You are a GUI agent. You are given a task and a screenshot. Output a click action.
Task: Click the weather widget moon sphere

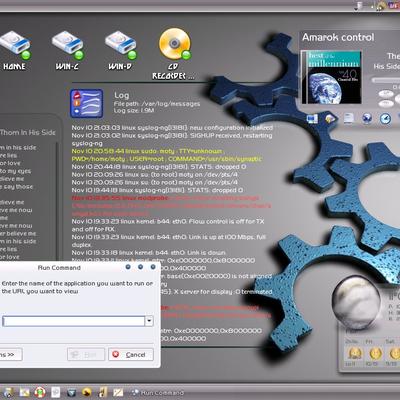[x=357, y=302]
